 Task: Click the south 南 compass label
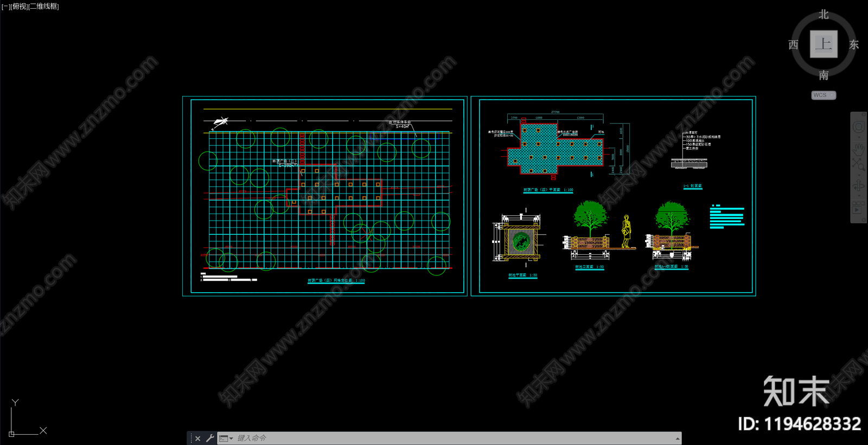pyautogui.click(x=824, y=75)
